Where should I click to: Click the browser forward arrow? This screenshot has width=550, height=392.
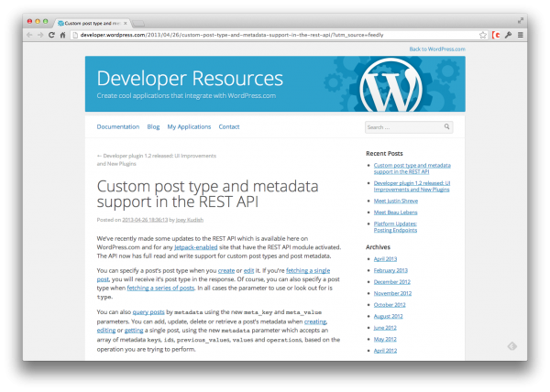pos(40,35)
